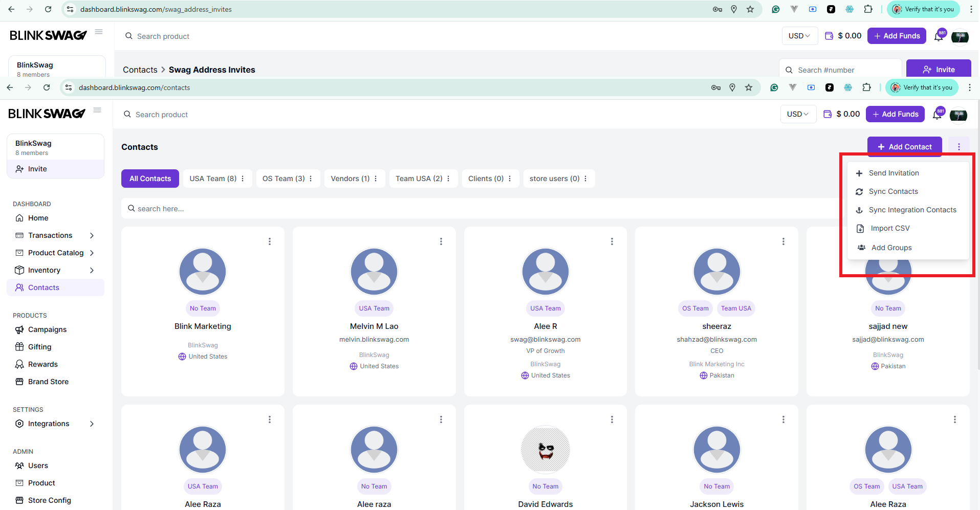Image resolution: width=980 pixels, height=510 pixels.
Task: Click the Contacts breadcrumb in back window
Action: (140, 70)
